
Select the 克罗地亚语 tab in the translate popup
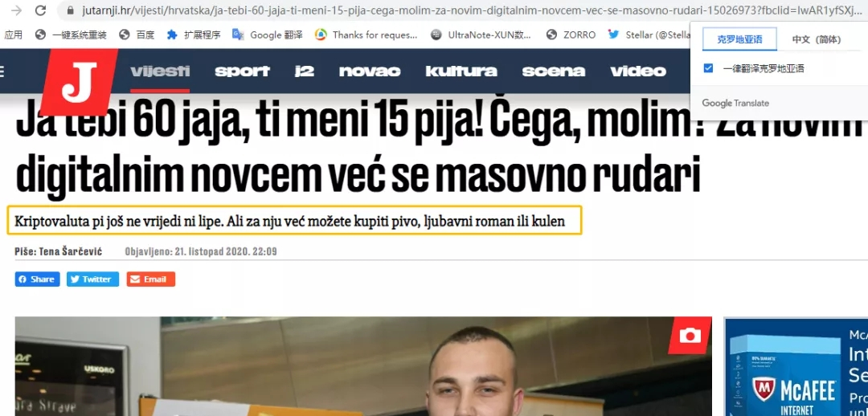(x=739, y=39)
